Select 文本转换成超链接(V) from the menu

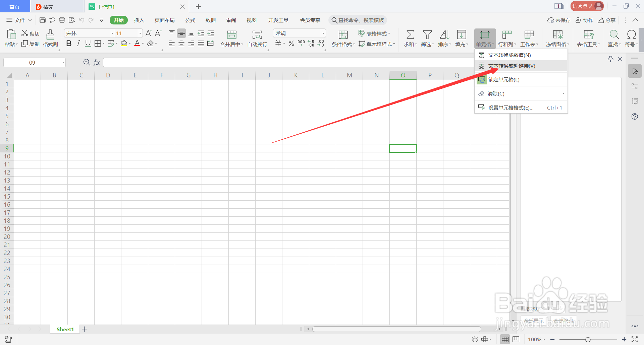(x=511, y=66)
